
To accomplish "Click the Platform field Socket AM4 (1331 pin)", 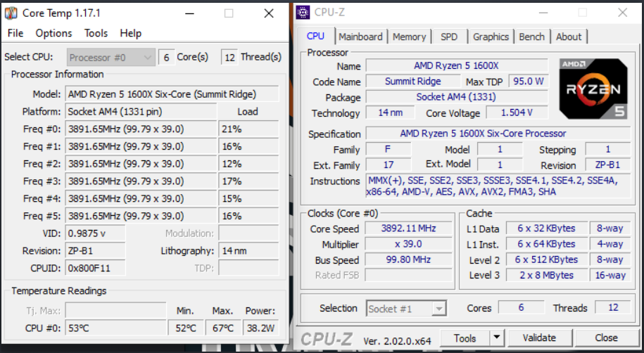I will point(141,112).
